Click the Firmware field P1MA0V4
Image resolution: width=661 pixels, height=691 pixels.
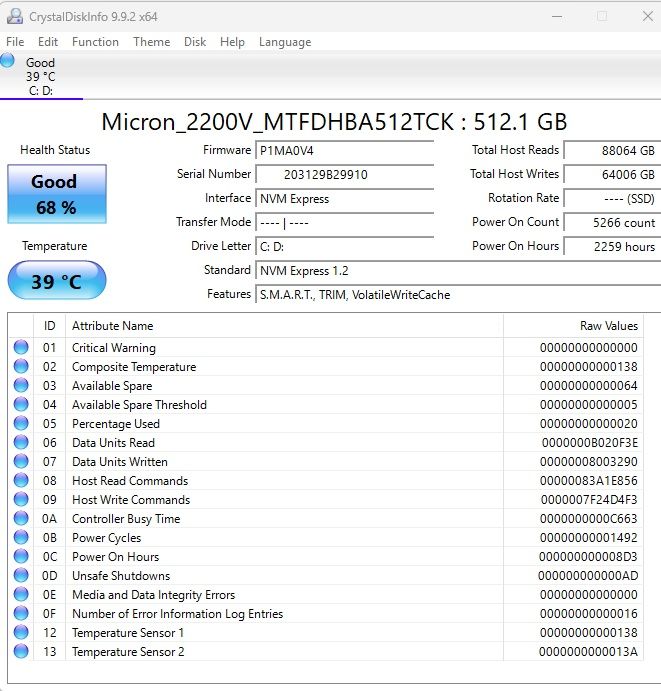pos(345,150)
